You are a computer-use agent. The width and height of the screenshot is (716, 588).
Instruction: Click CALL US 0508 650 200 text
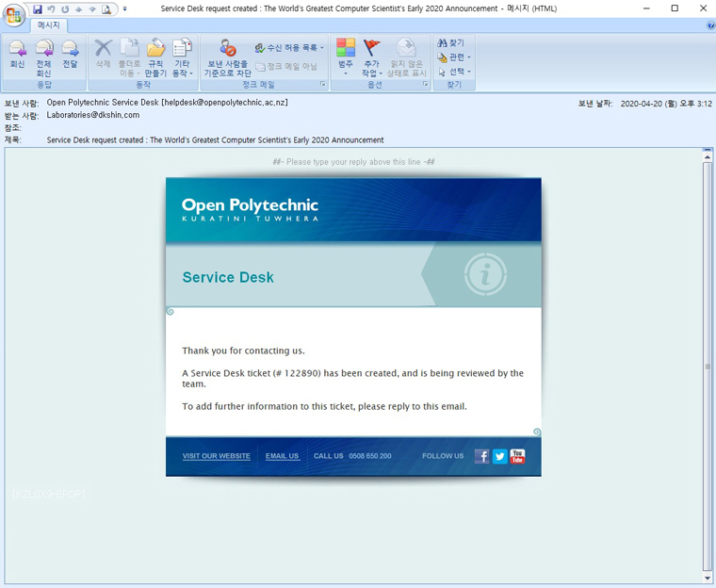pyautogui.click(x=352, y=456)
